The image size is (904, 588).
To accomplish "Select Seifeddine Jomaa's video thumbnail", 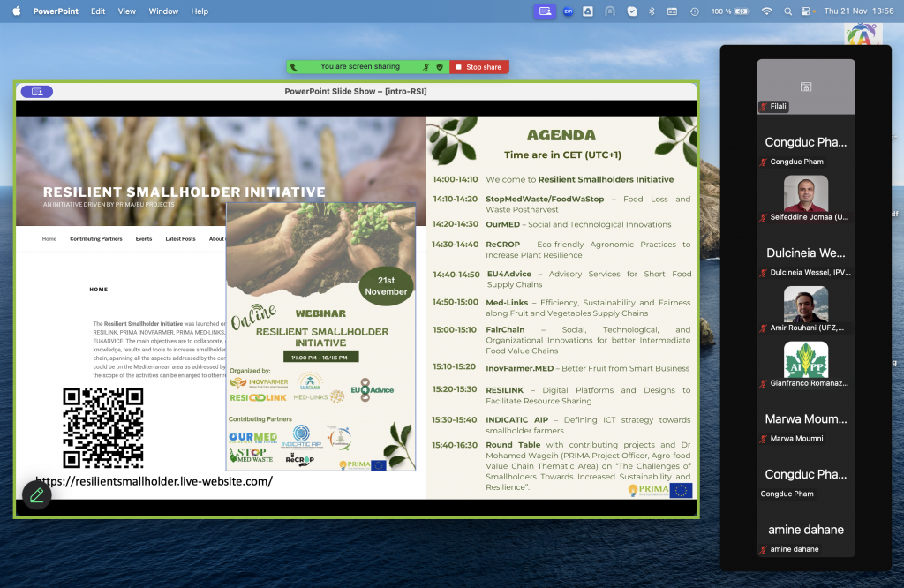I will pyautogui.click(x=805, y=194).
